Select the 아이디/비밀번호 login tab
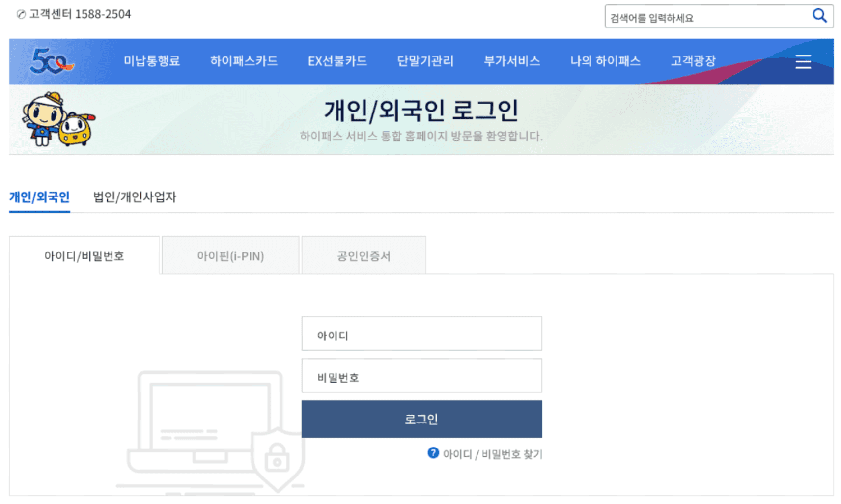This screenshot has height=504, width=841. pos(84,255)
